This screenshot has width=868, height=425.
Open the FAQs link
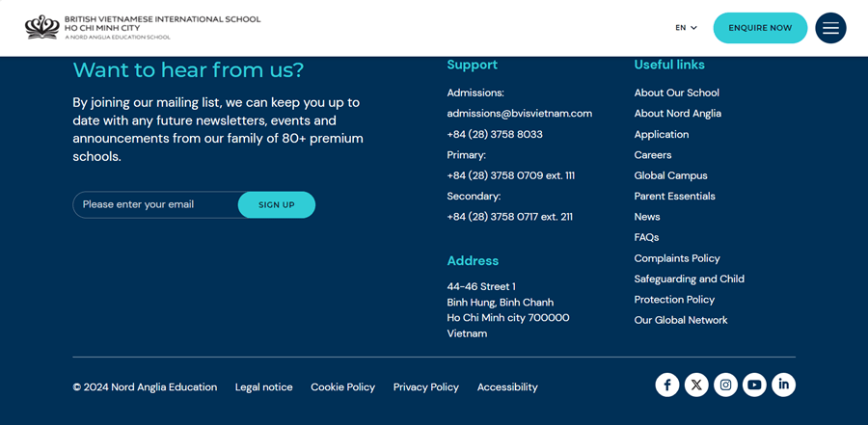pyautogui.click(x=646, y=237)
